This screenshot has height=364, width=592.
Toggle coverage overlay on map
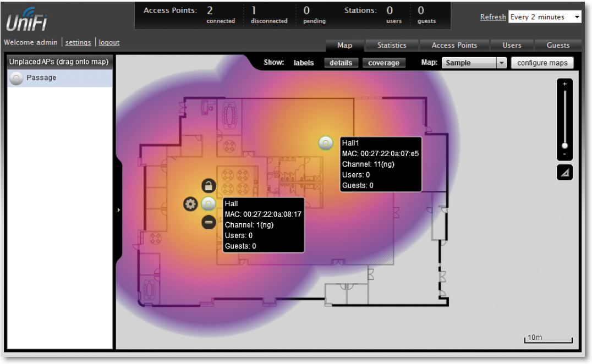(x=383, y=63)
